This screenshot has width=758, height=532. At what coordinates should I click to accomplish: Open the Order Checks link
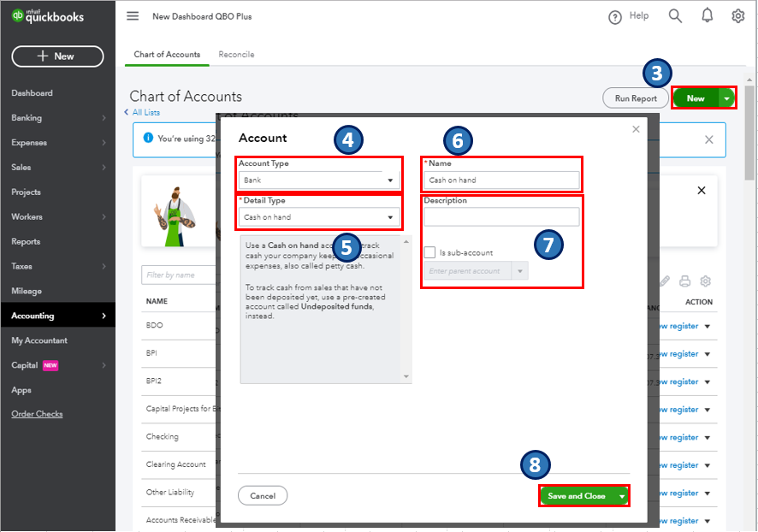[x=37, y=414]
